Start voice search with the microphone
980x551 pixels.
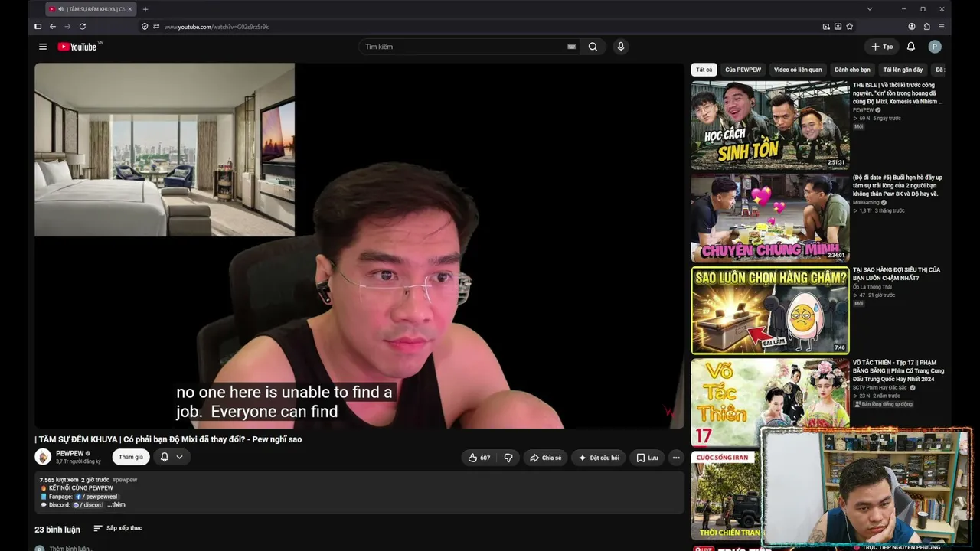(x=621, y=47)
